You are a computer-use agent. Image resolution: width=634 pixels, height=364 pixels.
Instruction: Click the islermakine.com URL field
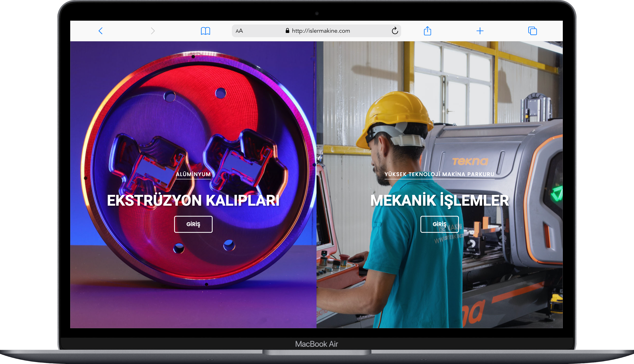point(321,31)
